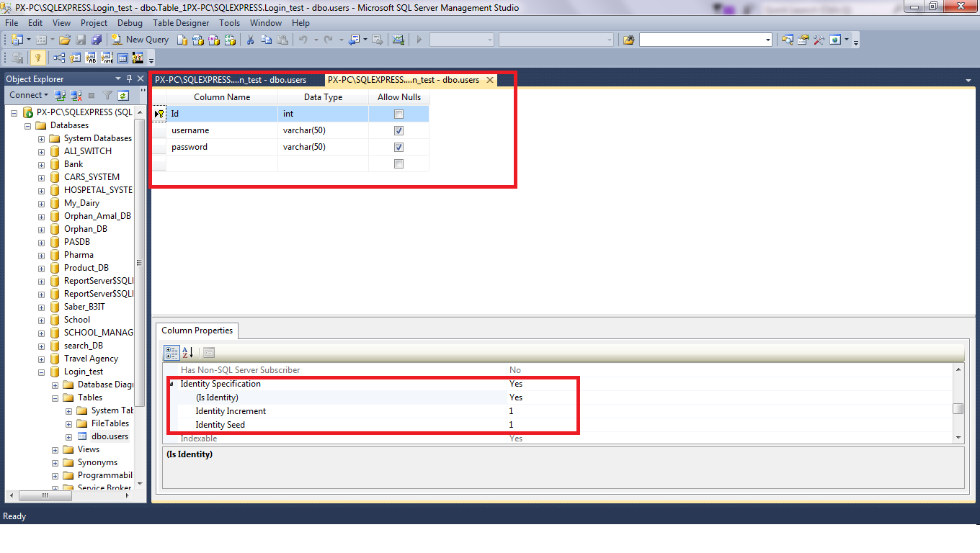Click the Open File folder icon in toolbar
Screen dimensions: 980x553
(x=64, y=40)
